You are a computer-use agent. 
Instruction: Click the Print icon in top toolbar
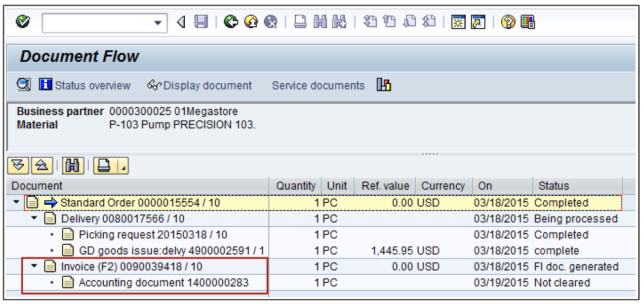(300, 22)
